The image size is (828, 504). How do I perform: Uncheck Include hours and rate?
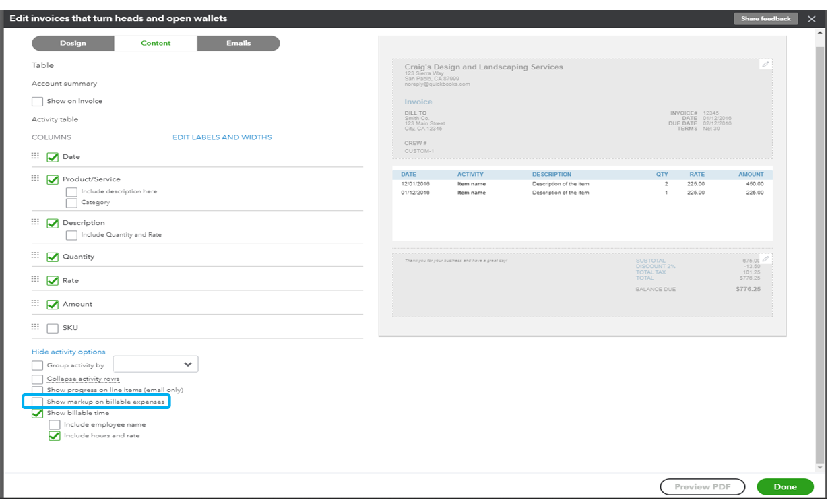point(55,436)
